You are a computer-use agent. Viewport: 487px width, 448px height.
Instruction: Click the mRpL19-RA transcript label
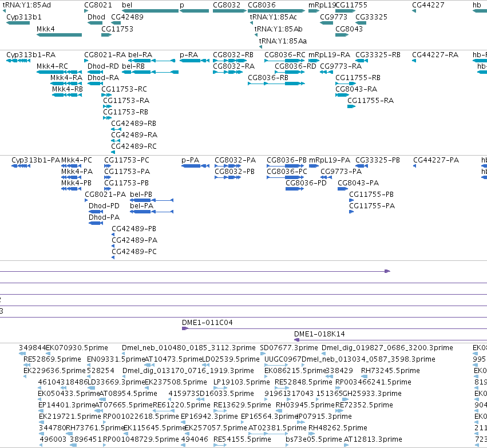point(329,55)
